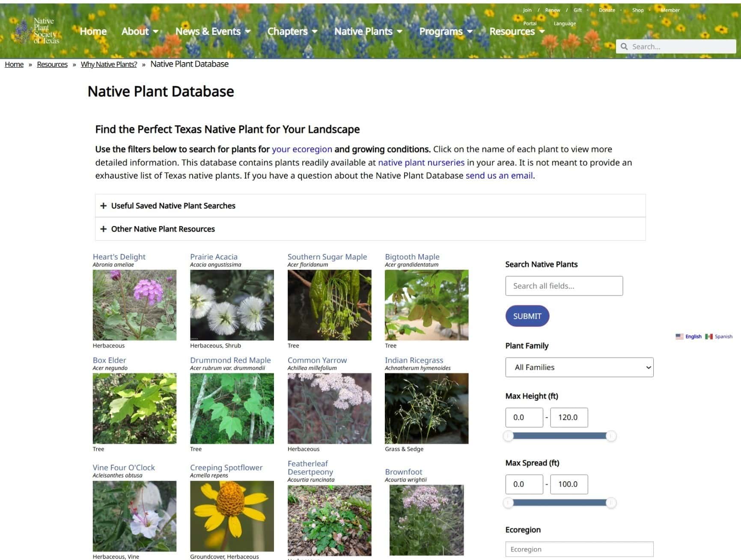Click the Max Spread 100.0 value field
This screenshot has width=741, height=560.
pyautogui.click(x=569, y=484)
